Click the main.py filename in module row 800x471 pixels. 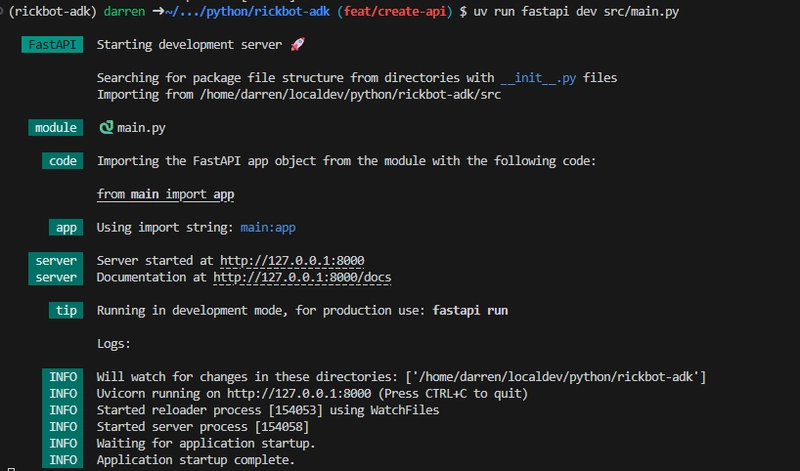pos(141,127)
